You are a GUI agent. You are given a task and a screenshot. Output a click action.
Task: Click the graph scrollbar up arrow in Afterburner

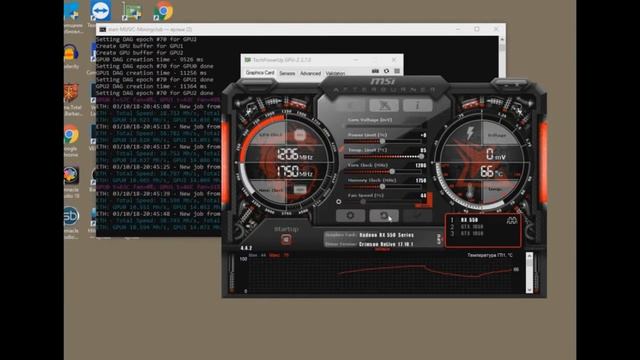point(529,256)
